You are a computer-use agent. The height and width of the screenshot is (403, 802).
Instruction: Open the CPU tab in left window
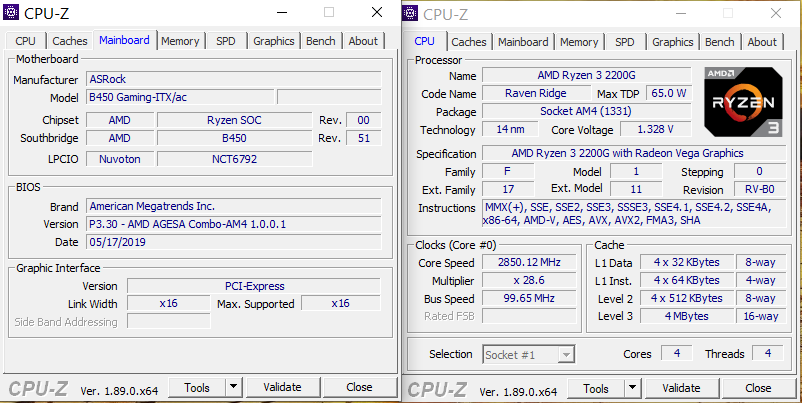26,41
